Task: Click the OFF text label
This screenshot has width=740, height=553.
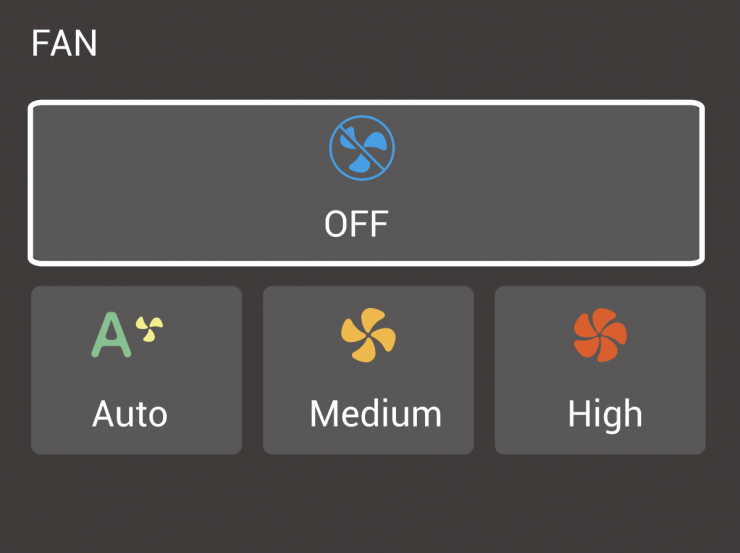Action: [x=356, y=224]
